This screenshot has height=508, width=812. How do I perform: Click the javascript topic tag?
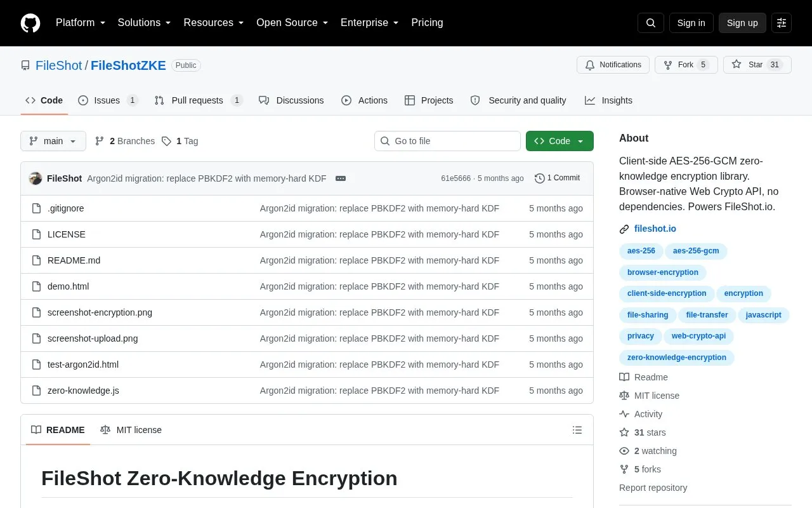(x=763, y=315)
